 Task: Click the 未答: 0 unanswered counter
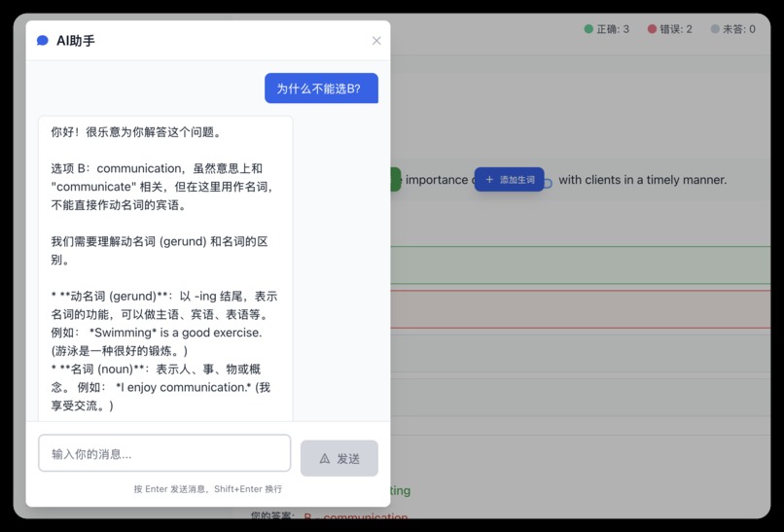733,29
